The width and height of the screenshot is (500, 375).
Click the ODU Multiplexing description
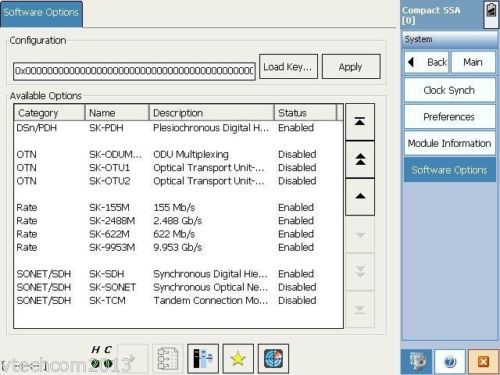pyautogui.click(x=191, y=154)
